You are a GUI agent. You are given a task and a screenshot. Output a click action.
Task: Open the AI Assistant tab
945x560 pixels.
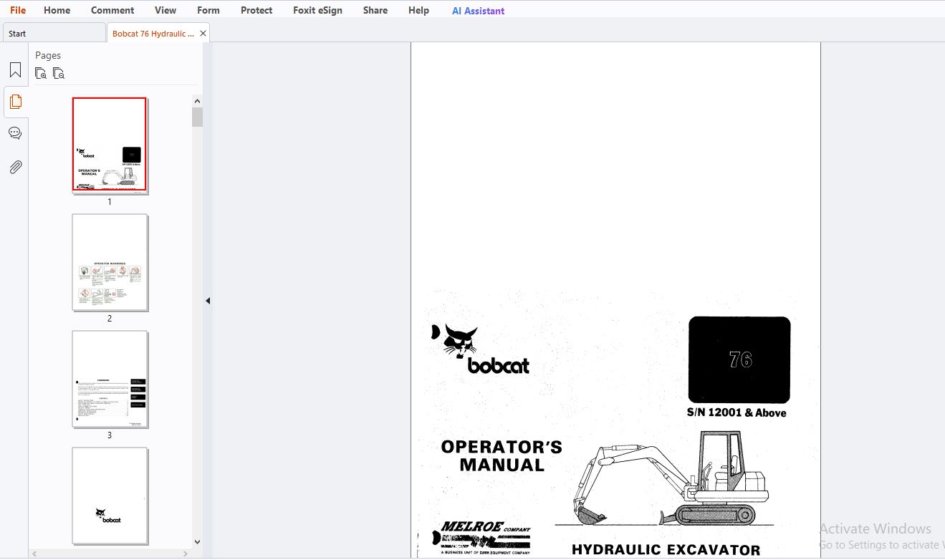478,11
